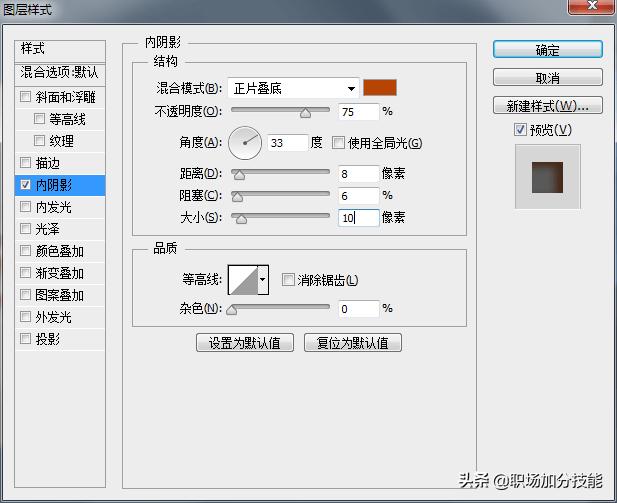The image size is (617, 503).
Task: Click the 不透明度 value field
Action: pyautogui.click(x=358, y=112)
